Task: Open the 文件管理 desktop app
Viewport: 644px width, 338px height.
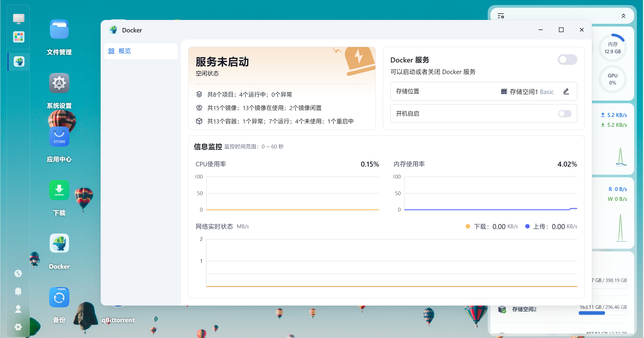Action: (59, 29)
